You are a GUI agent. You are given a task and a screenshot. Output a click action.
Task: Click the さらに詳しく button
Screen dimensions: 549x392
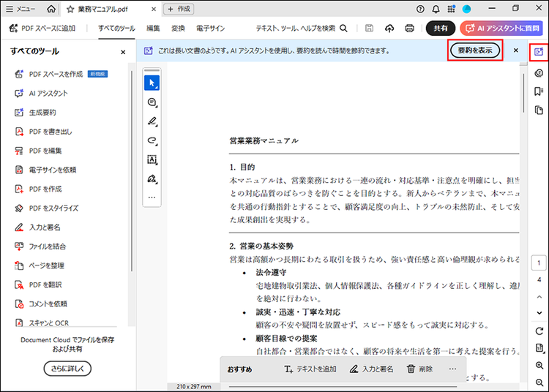[67, 369]
